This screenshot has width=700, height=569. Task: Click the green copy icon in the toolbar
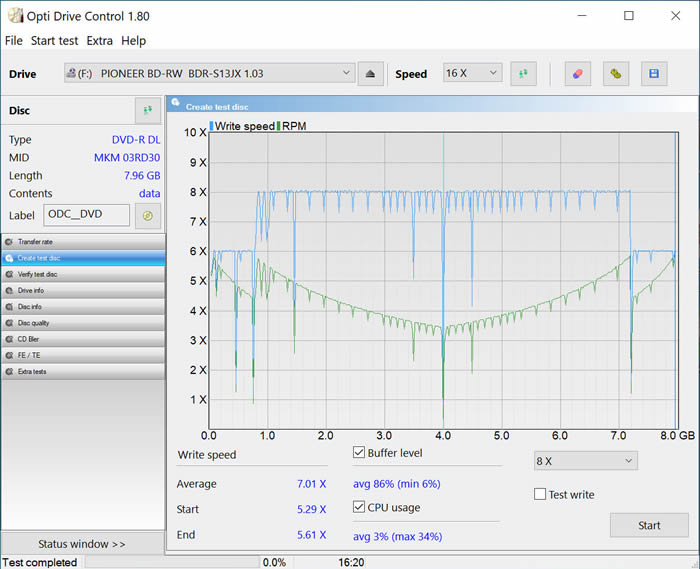point(617,74)
